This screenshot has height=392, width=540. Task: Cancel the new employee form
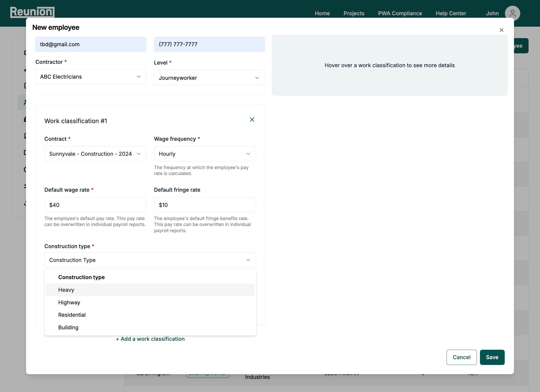pos(461,357)
